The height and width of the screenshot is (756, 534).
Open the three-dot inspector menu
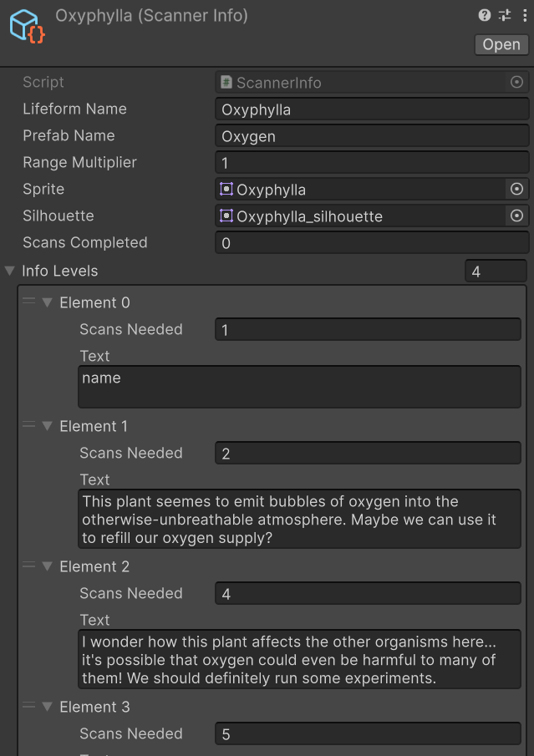coord(524,14)
